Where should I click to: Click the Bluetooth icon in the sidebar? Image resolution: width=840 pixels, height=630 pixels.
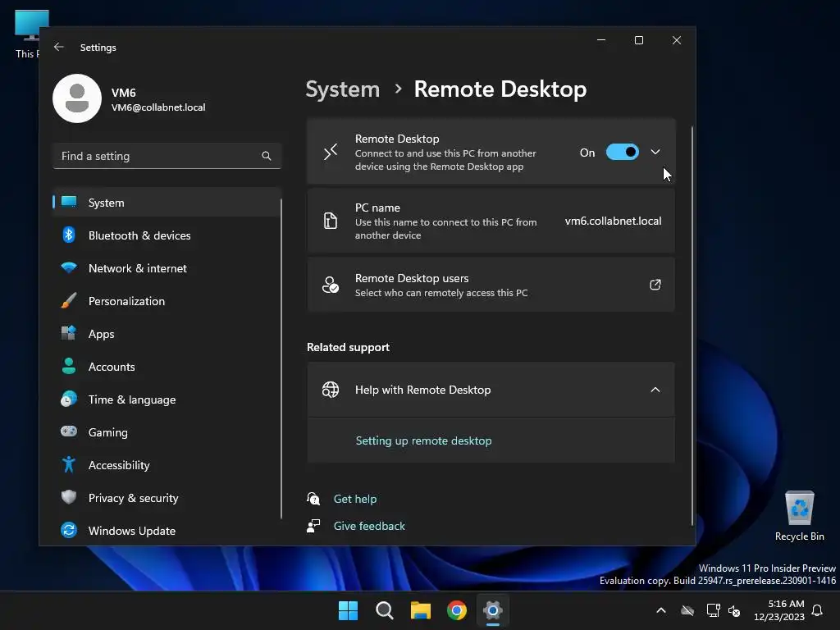point(69,235)
